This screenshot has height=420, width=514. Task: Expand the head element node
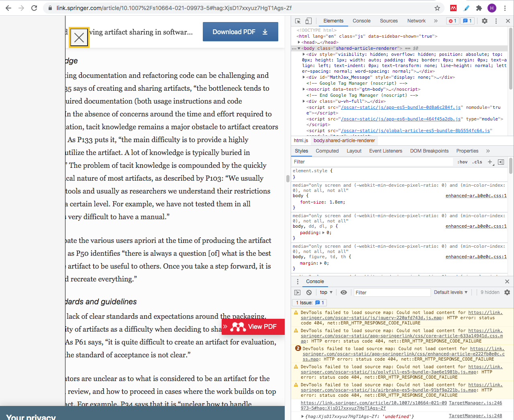pos(299,42)
